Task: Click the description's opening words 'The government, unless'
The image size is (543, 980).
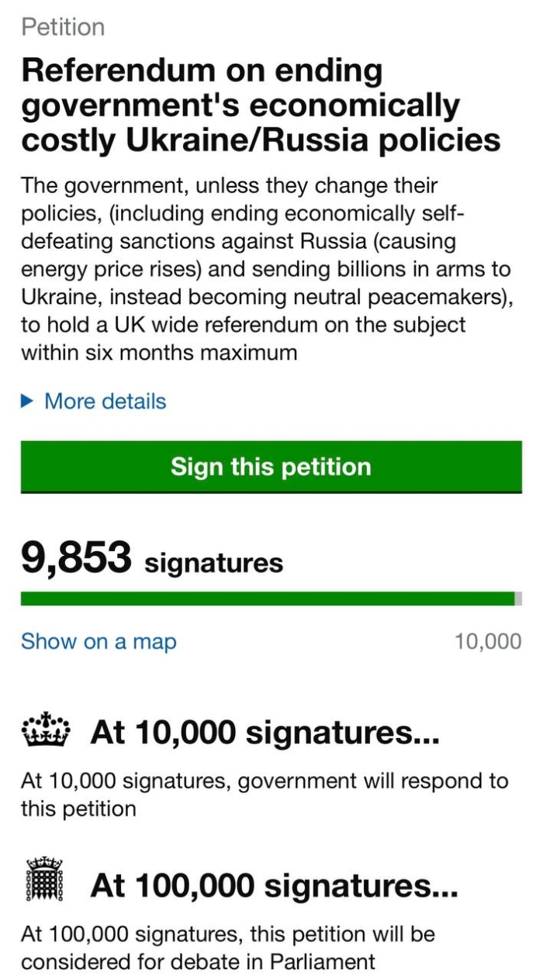Action: [x=109, y=186]
